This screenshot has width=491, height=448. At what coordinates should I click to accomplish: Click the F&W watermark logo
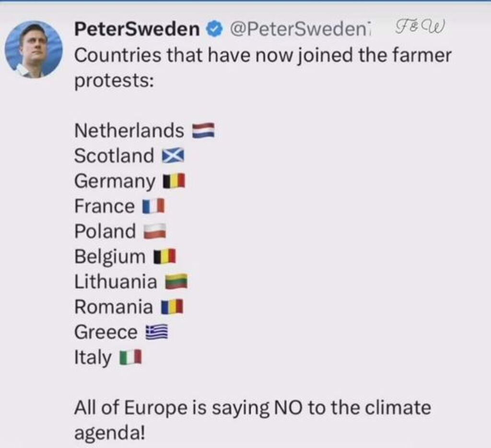[x=419, y=27]
